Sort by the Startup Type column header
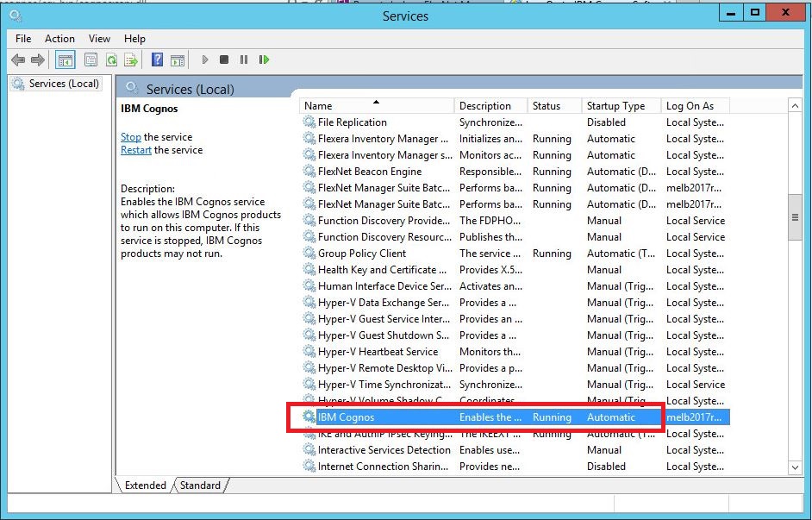Screen dimensions: 812x520 point(621,106)
